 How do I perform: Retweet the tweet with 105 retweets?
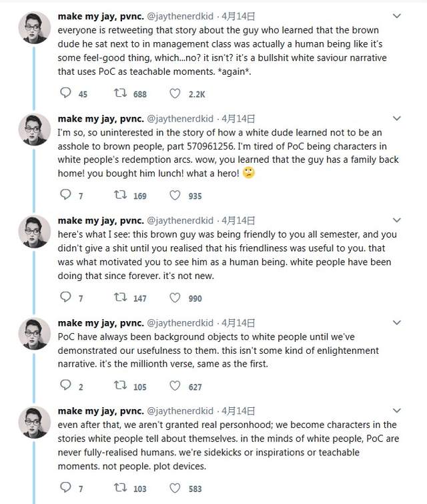pos(121,386)
